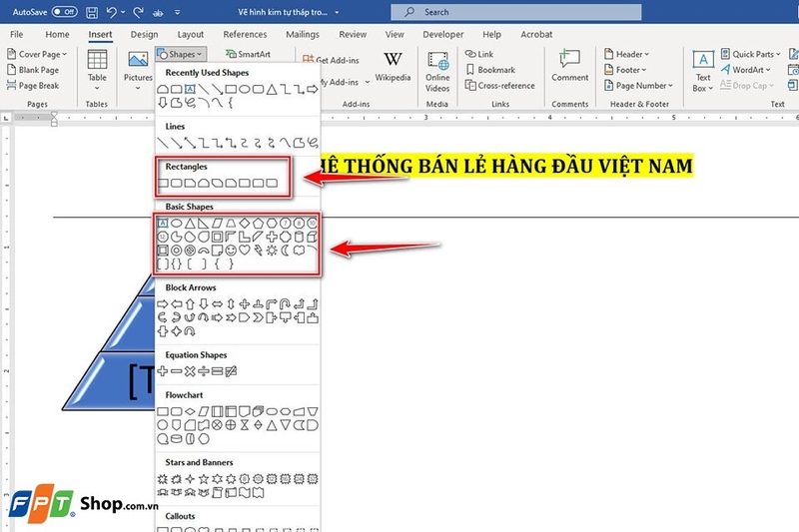The image size is (799, 532).
Task: Switch to the Design tab
Action: (144, 34)
